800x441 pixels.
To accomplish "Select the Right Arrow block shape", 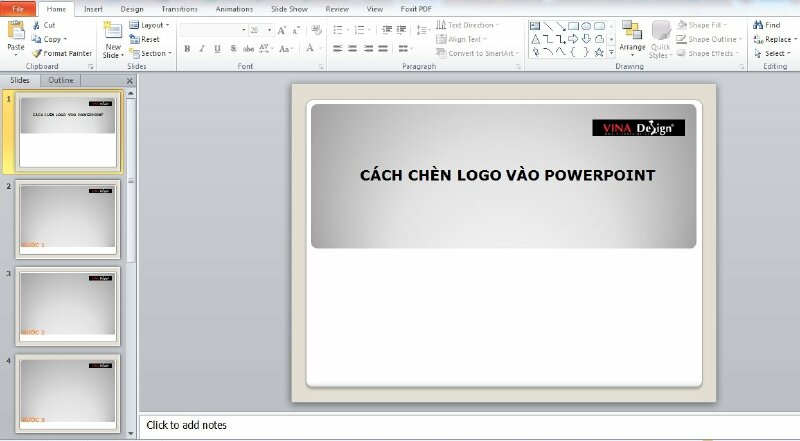I will (x=573, y=39).
